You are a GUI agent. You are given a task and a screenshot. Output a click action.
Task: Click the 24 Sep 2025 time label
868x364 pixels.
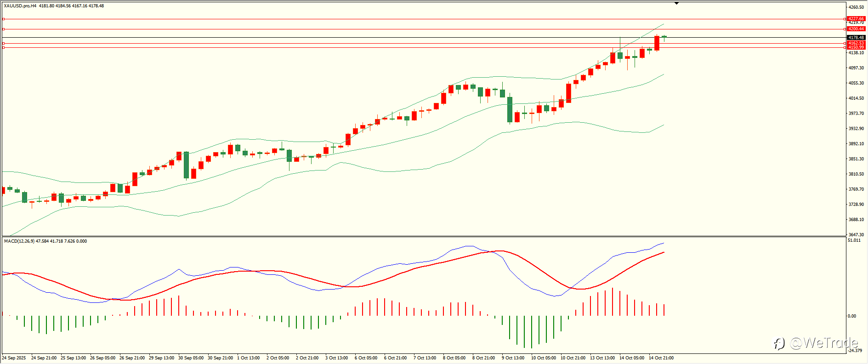(x=14, y=358)
